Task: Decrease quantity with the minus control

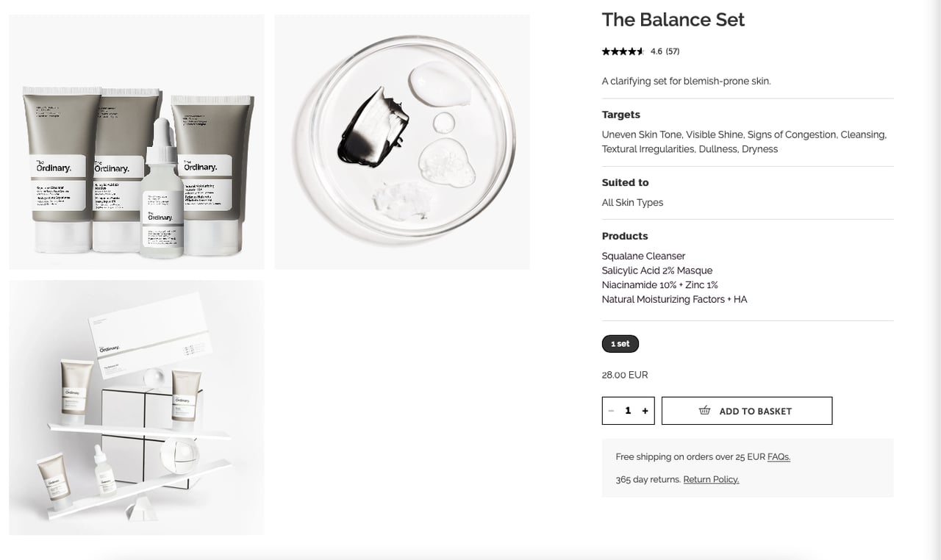Action: pos(611,411)
